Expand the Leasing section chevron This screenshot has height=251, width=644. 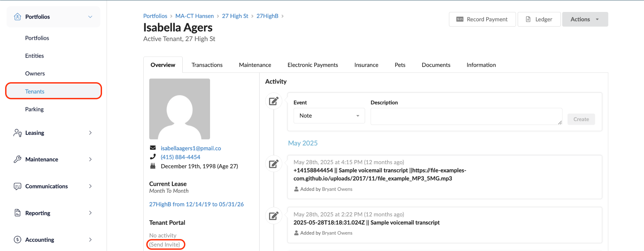pos(90,133)
